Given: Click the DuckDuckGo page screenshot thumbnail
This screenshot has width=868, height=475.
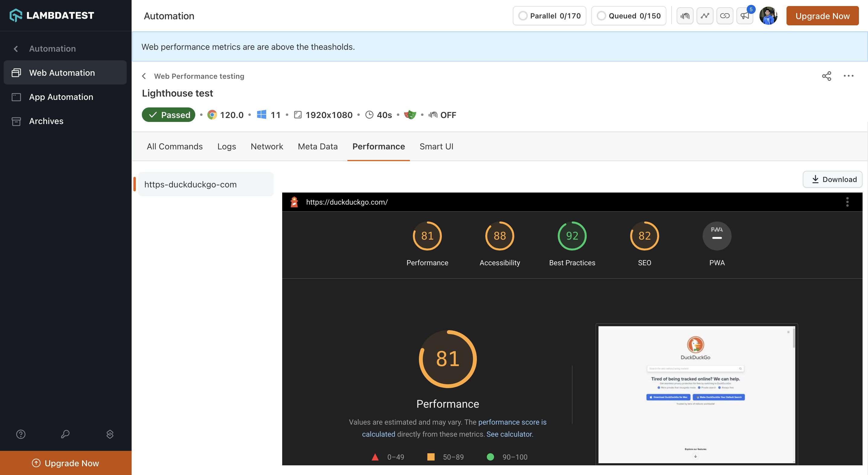Looking at the screenshot, I should pos(696,394).
